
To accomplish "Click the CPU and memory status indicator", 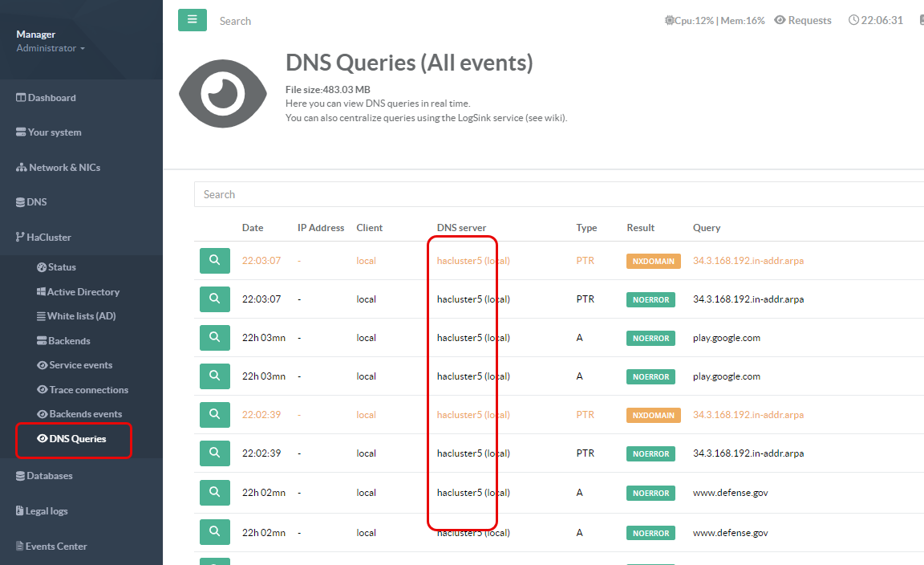I will (x=714, y=21).
